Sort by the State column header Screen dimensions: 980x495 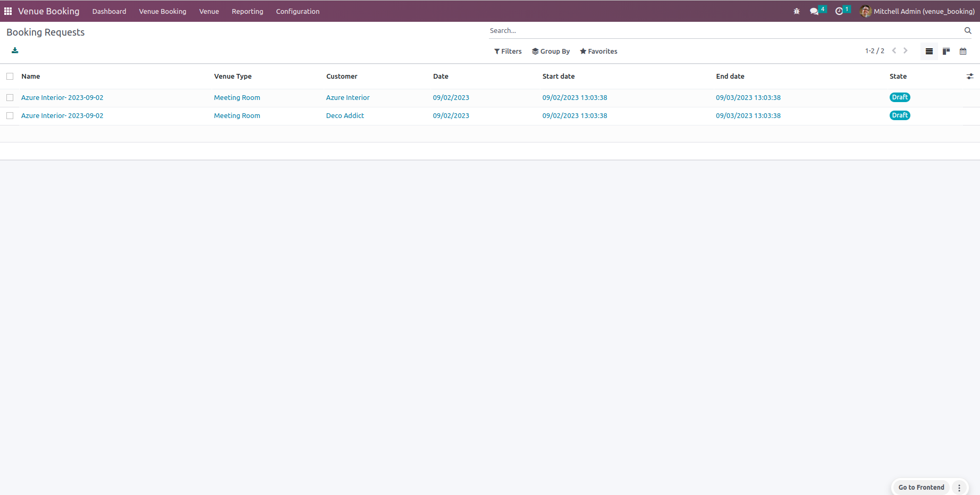click(898, 77)
